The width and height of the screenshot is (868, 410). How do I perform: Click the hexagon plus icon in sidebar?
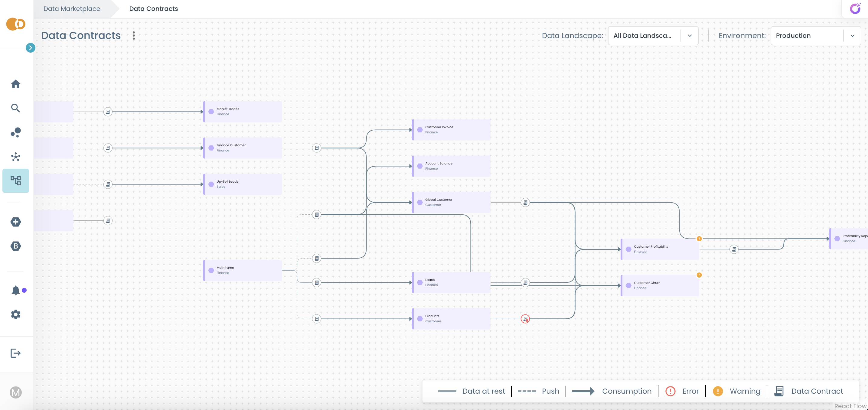tap(15, 222)
